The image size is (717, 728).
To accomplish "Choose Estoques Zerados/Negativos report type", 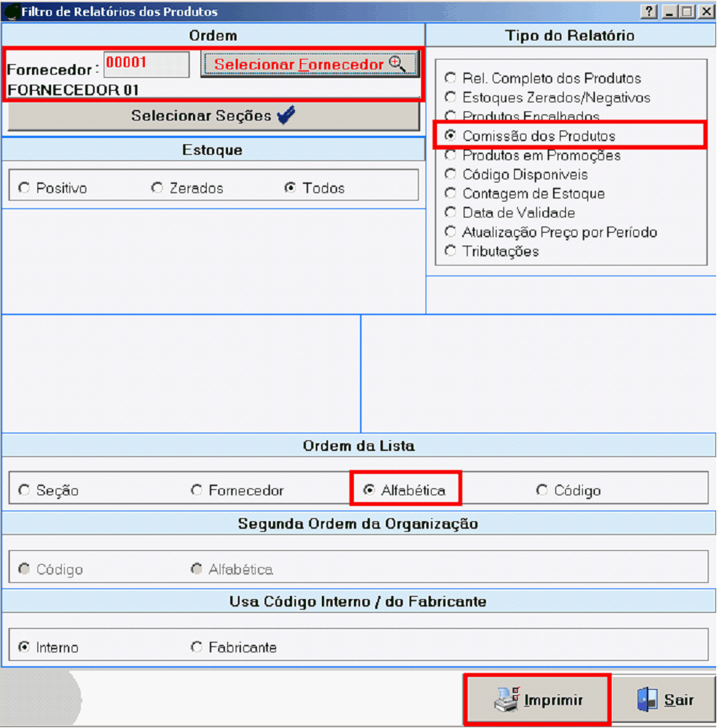I will click(x=451, y=98).
